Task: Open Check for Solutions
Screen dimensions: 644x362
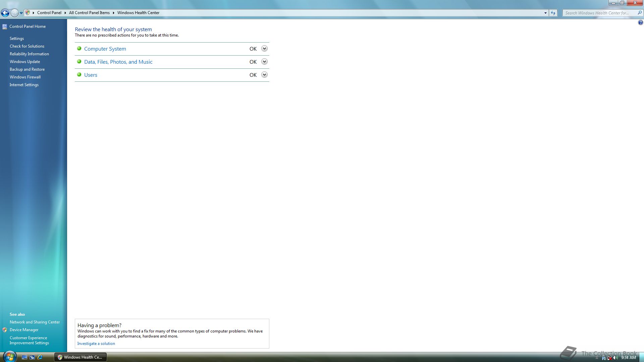Action: click(27, 46)
